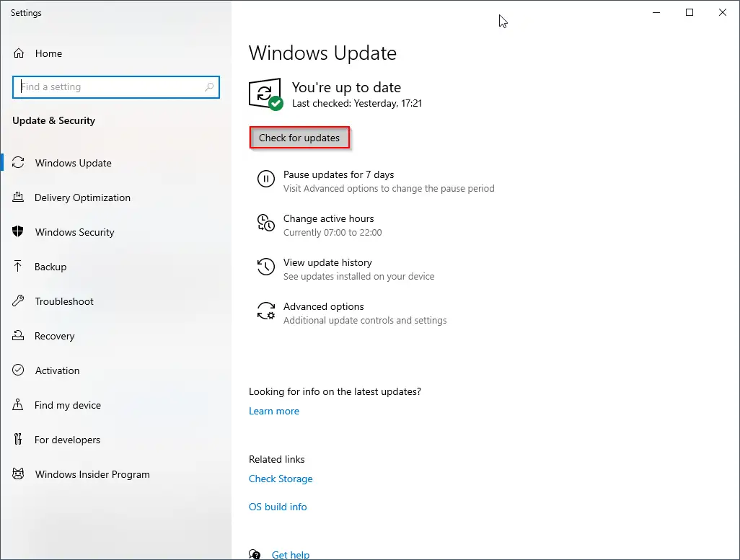The height and width of the screenshot is (560, 740).
Task: Open the Check Storage link
Action: (281, 479)
